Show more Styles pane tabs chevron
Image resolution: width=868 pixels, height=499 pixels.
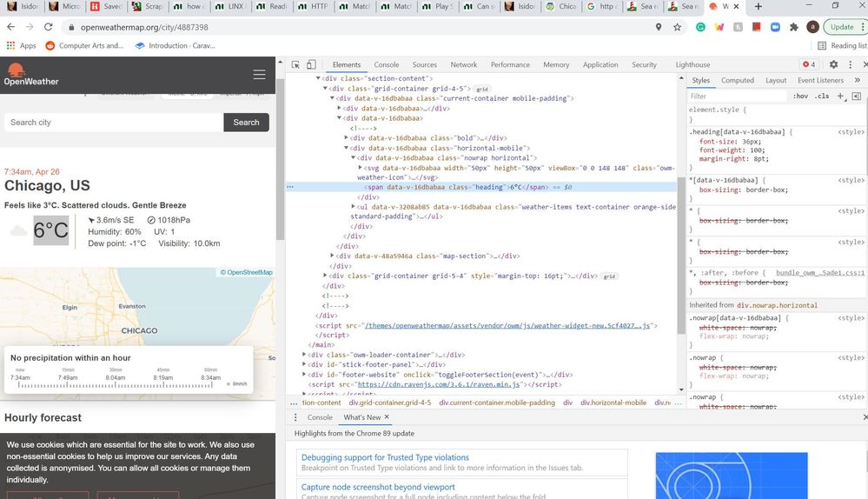click(858, 80)
